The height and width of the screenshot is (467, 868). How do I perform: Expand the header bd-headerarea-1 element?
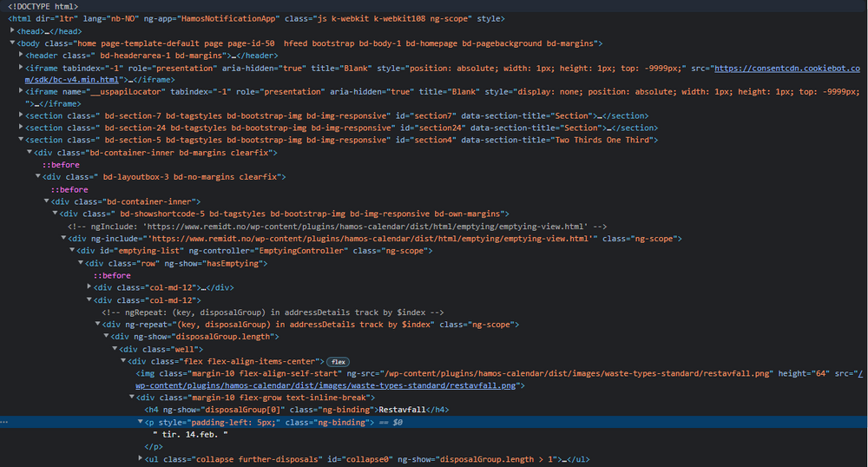pyautogui.click(x=22, y=56)
